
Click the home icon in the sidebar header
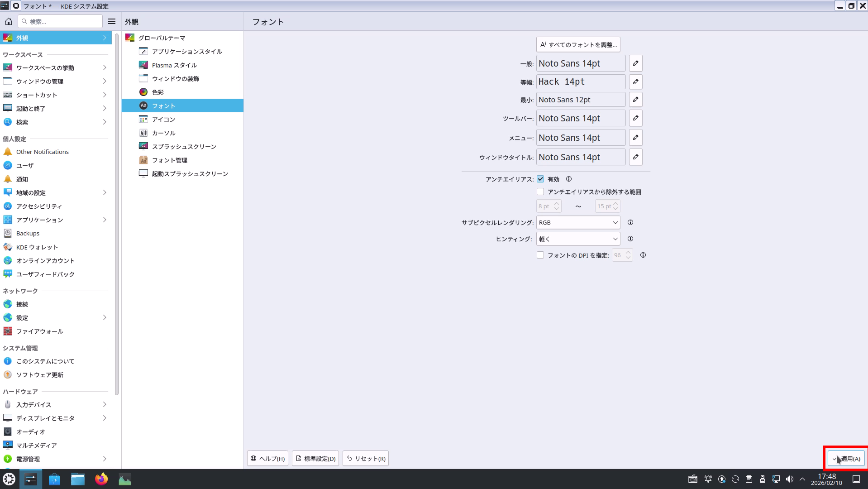pos(9,22)
